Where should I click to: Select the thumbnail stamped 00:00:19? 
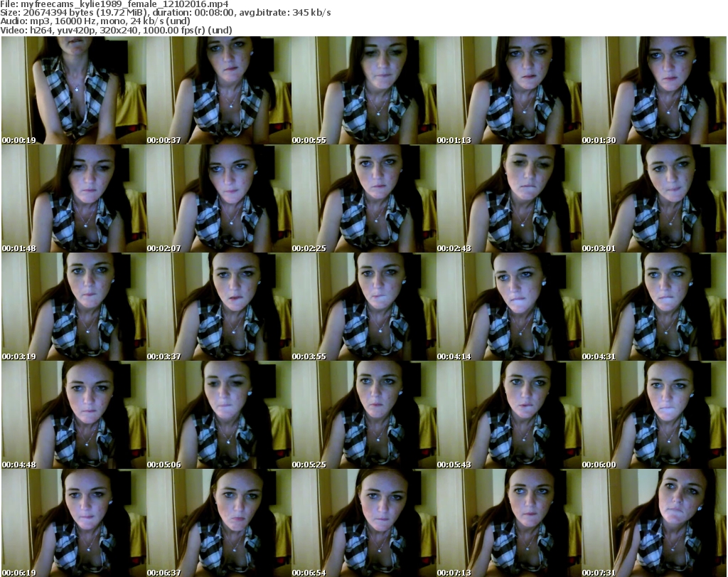coord(74,90)
